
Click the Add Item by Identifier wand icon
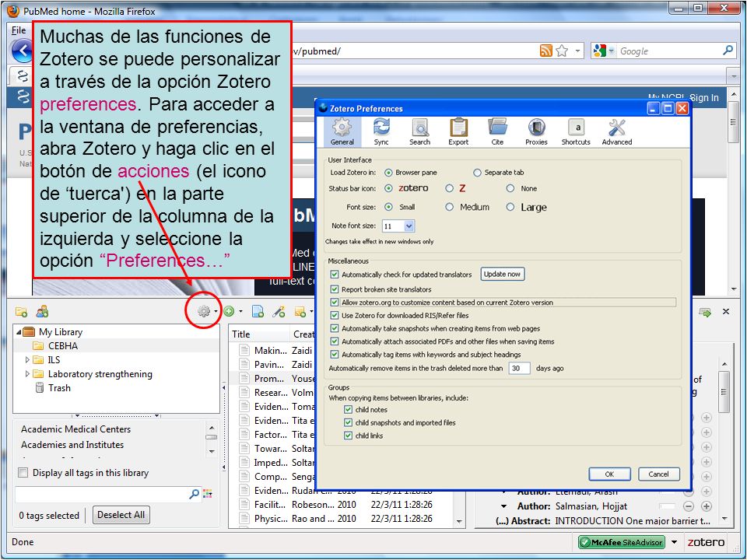279,312
